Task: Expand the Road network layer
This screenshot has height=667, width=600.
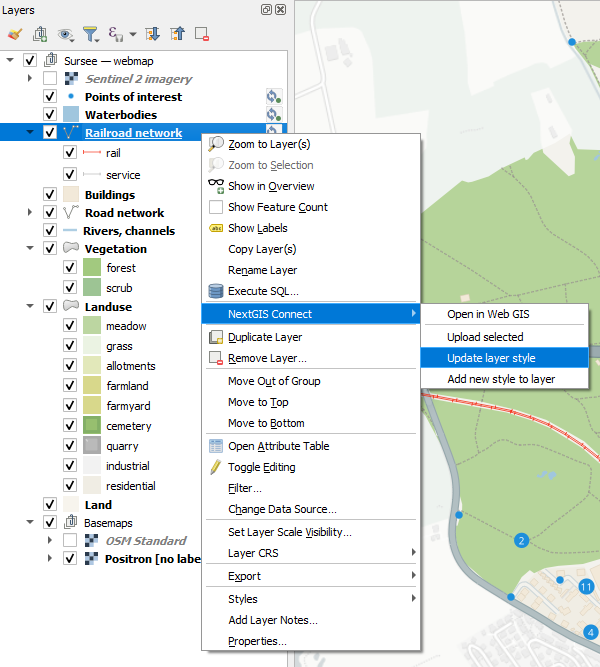Action: 30,213
